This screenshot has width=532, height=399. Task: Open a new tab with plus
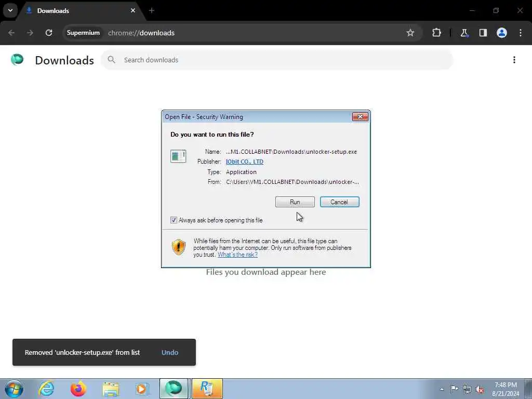click(152, 10)
